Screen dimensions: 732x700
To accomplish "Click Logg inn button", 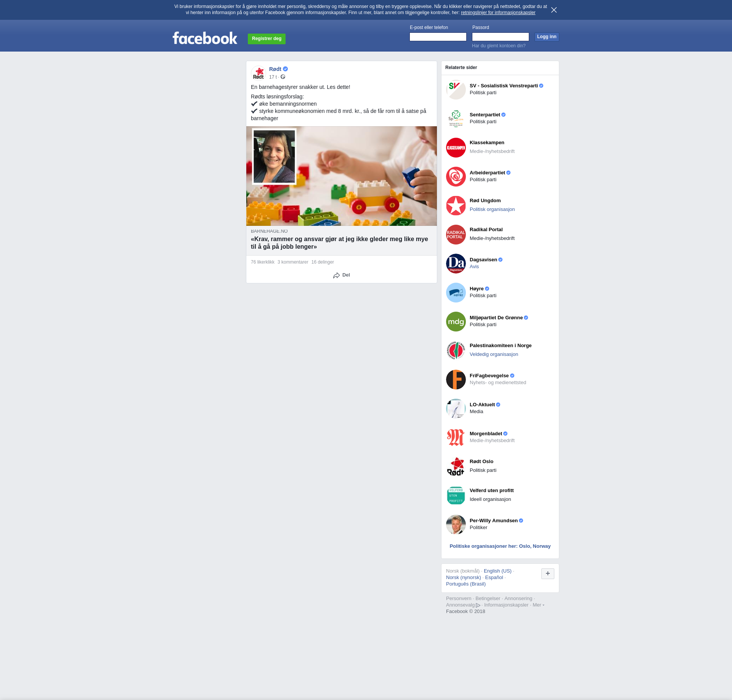I will 547,37.
